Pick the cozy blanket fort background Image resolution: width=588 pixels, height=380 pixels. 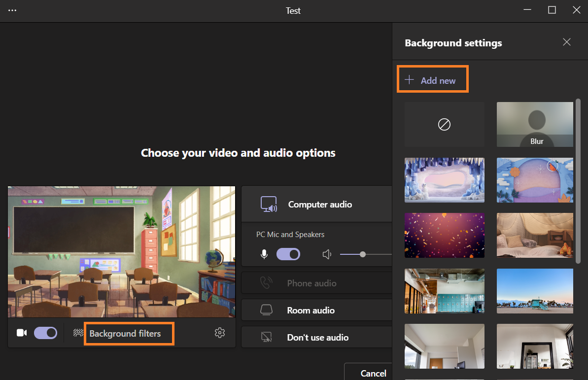point(535,235)
